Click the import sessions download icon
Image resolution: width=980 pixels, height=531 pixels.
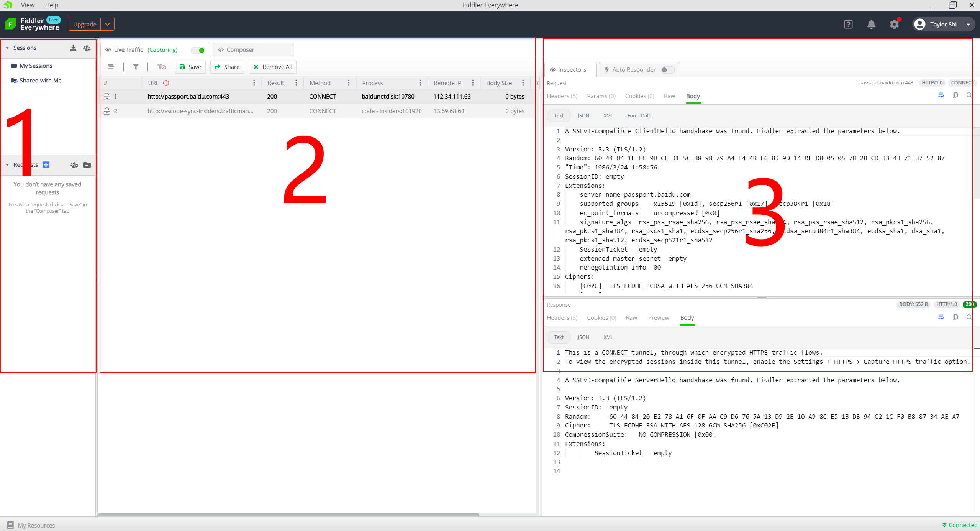tap(73, 48)
